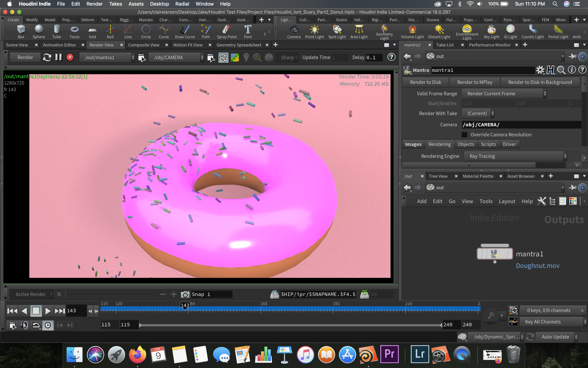Select the mantra1 node in network
Viewport: 588px width, 368px height.
click(495, 254)
